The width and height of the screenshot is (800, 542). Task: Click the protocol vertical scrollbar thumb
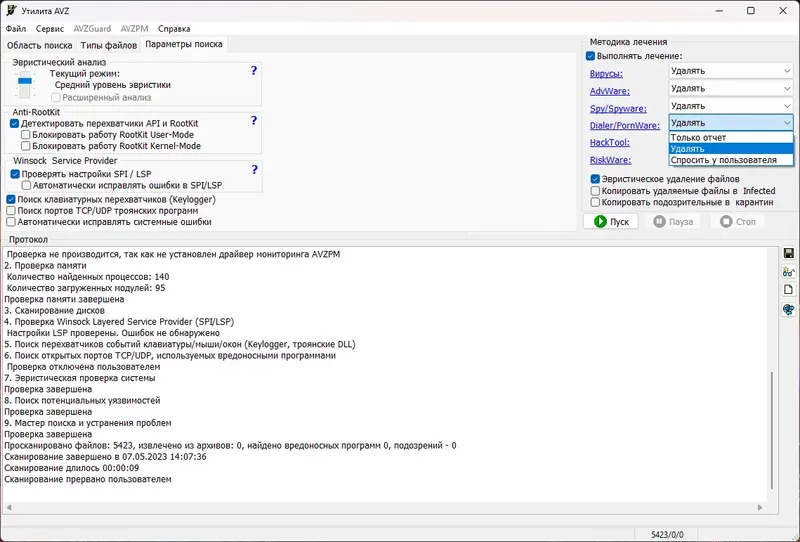772,430
